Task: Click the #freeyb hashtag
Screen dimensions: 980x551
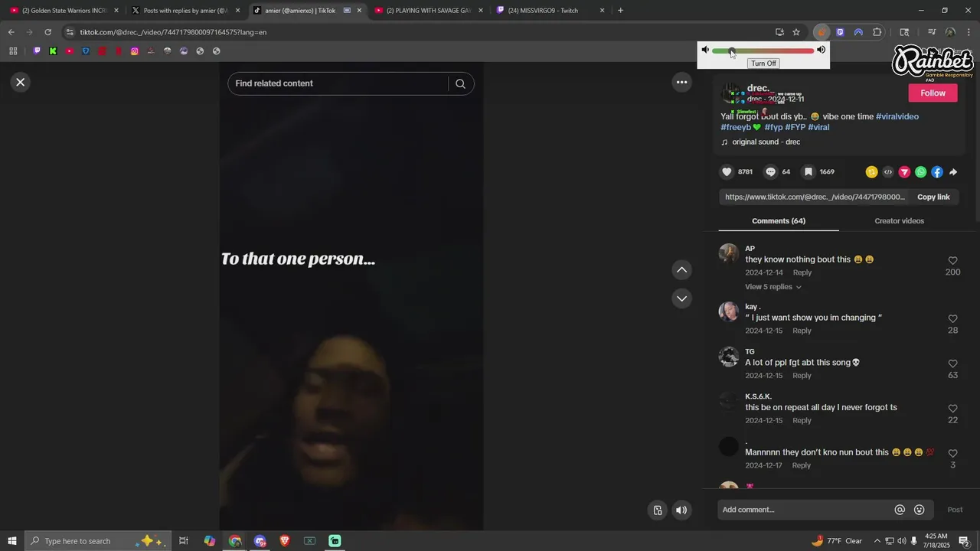Action: tap(736, 127)
